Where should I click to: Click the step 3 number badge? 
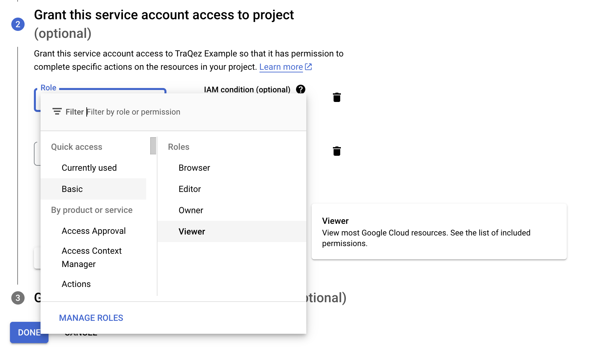click(18, 298)
